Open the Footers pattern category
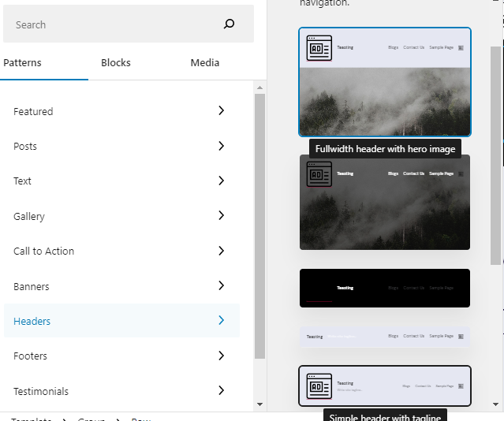Screen dimensions: 504x421 click(x=121, y=356)
